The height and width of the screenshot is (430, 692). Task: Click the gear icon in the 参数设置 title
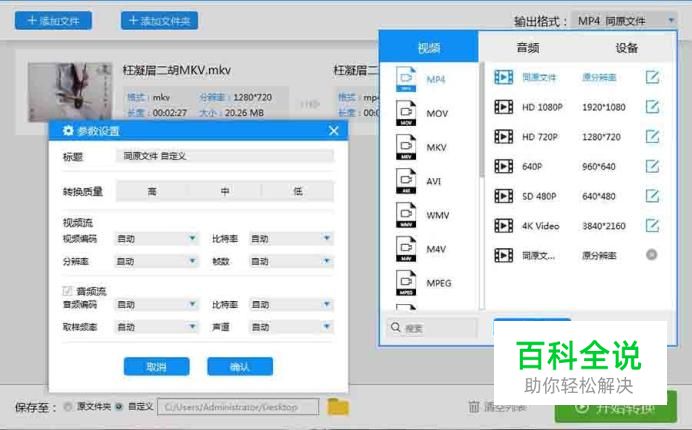tap(68, 131)
